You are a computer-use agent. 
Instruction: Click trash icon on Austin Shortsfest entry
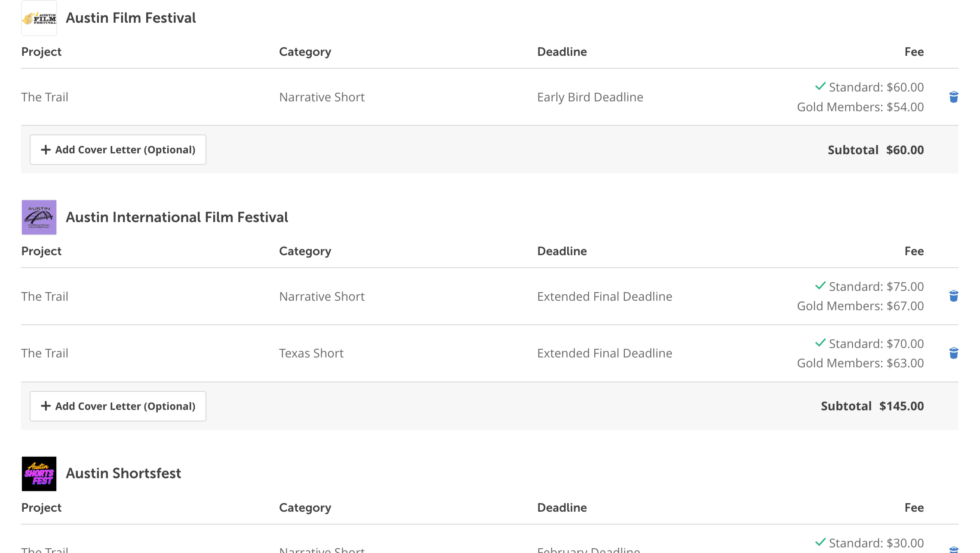point(953,549)
